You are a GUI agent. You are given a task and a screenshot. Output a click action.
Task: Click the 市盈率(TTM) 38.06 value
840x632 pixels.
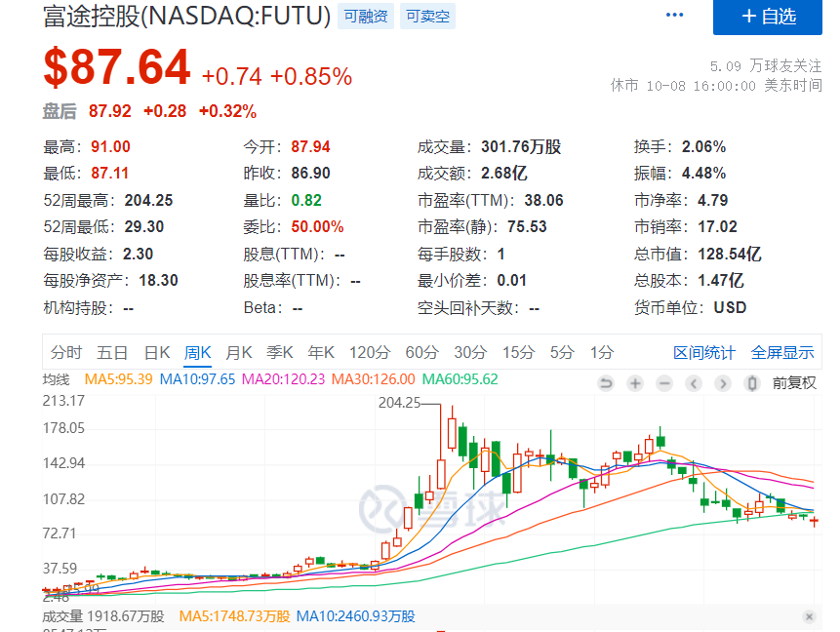[543, 200]
